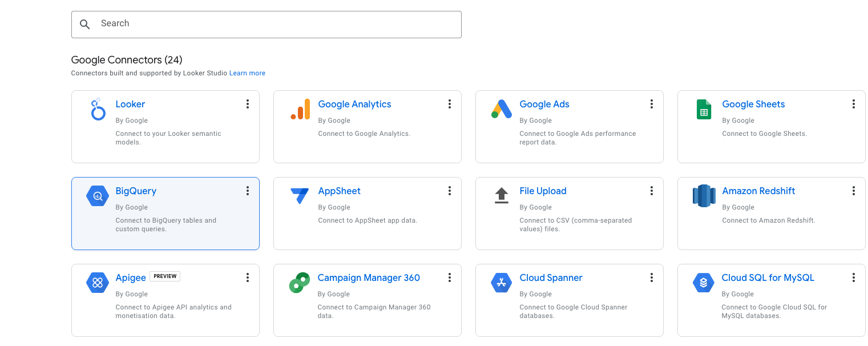Click 'Connect to Google Ads performance report data.'
The width and height of the screenshot is (868, 346).
click(x=578, y=138)
